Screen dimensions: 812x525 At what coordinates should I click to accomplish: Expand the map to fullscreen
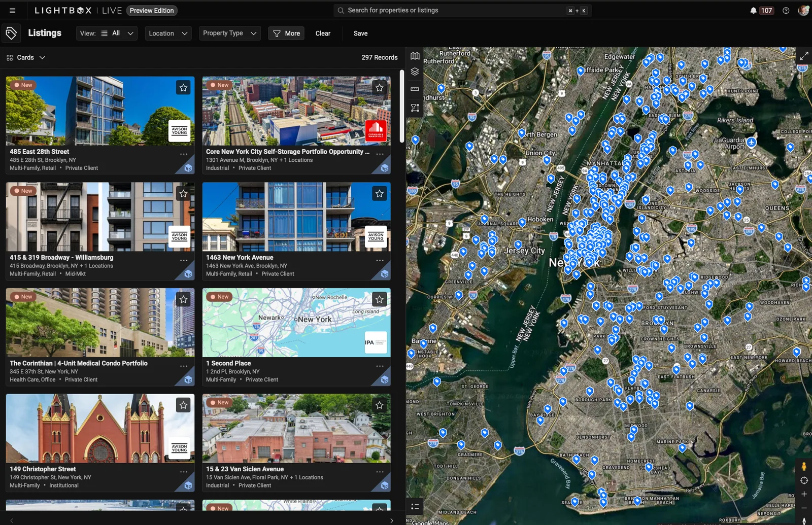[x=804, y=56]
